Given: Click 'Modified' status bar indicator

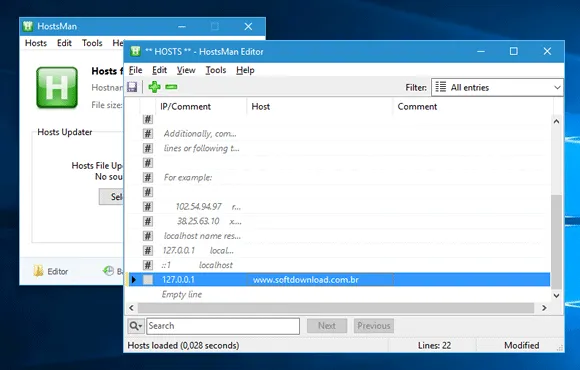Looking at the screenshot, I should click(522, 346).
